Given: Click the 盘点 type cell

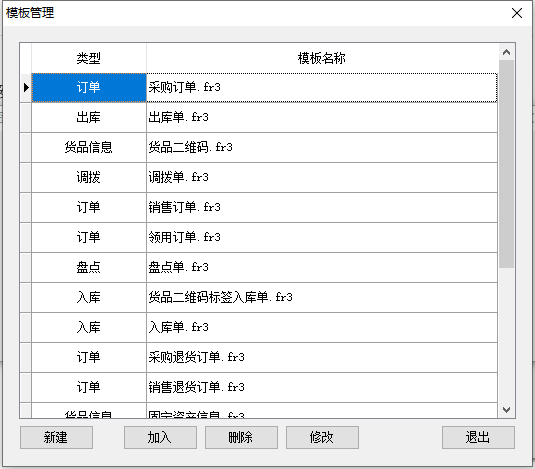Looking at the screenshot, I should click(89, 268).
